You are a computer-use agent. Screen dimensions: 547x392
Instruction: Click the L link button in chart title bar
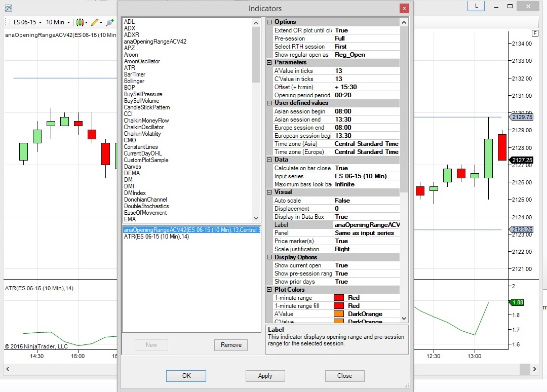tap(476, 6)
